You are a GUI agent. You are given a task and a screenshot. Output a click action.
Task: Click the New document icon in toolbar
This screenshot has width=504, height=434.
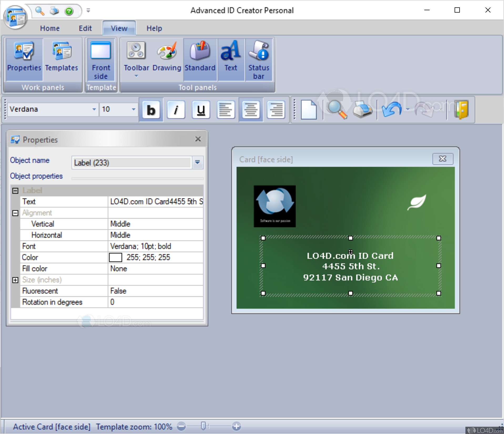(x=308, y=110)
